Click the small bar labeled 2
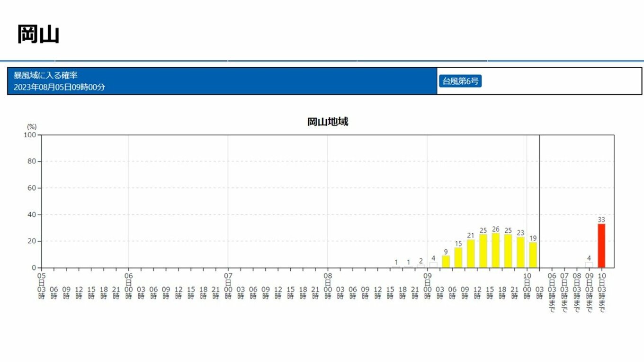 pyautogui.click(x=421, y=266)
